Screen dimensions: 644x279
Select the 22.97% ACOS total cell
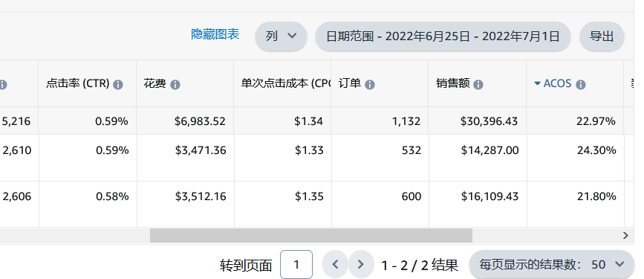pos(575,121)
